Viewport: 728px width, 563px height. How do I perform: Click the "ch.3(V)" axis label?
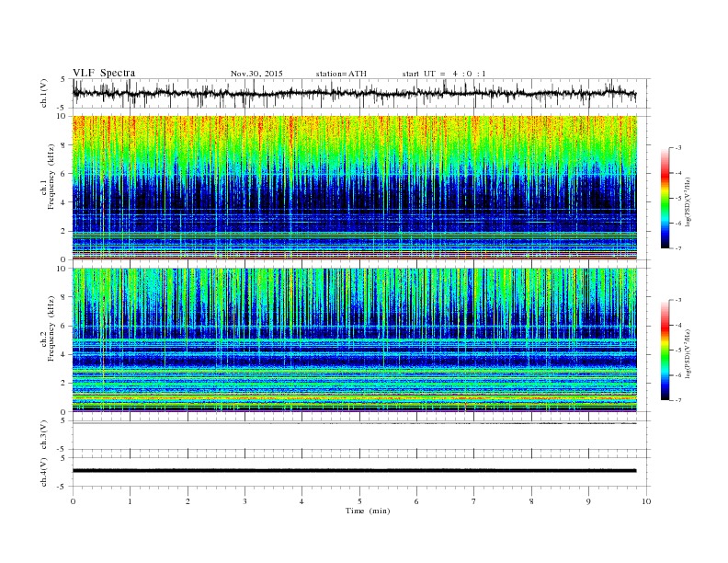pos(44,435)
